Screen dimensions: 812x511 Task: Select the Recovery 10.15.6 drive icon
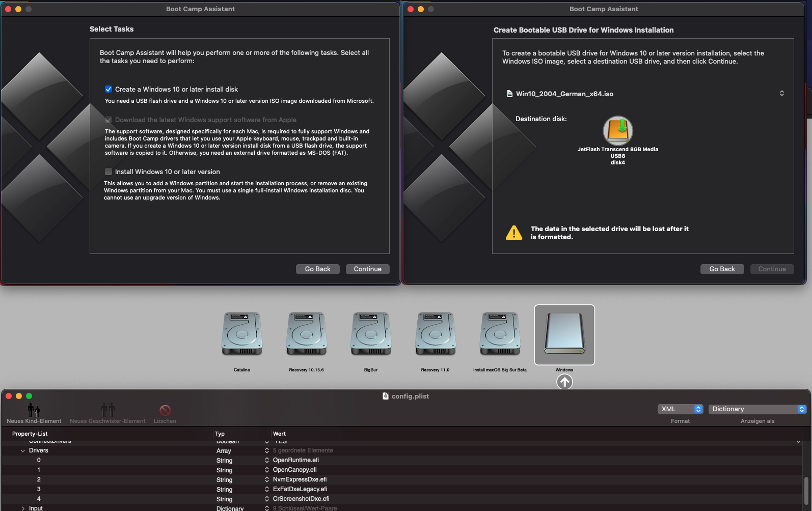[x=306, y=334]
